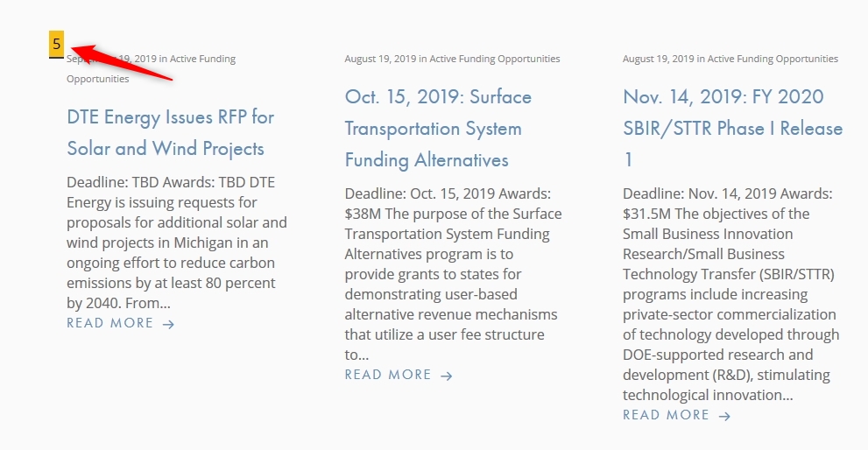Image resolution: width=868 pixels, height=450 pixels.
Task: Click READ MORE under the DTE Energy post
Action: click(110, 323)
